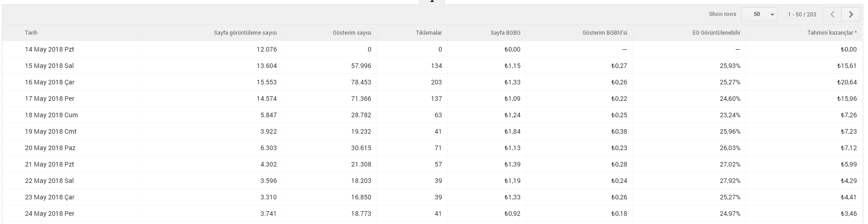Sort by Tıklamalar column header
The image size is (868, 224).
pos(429,33)
